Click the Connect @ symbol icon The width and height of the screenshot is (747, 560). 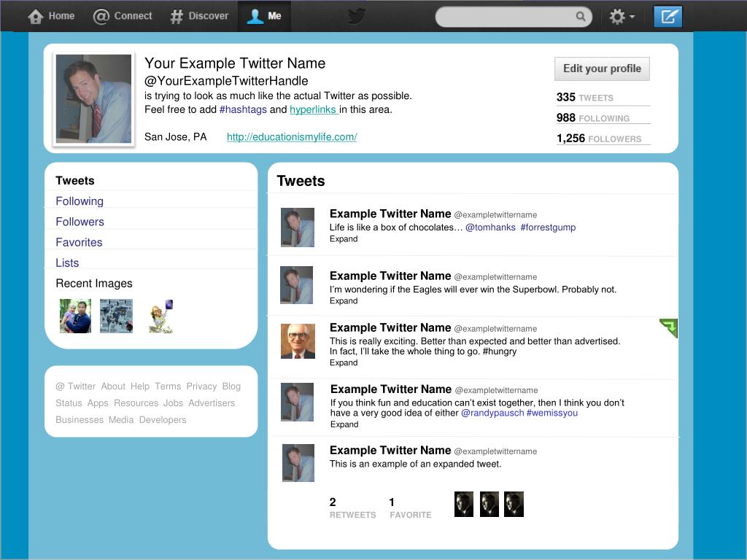(x=101, y=16)
